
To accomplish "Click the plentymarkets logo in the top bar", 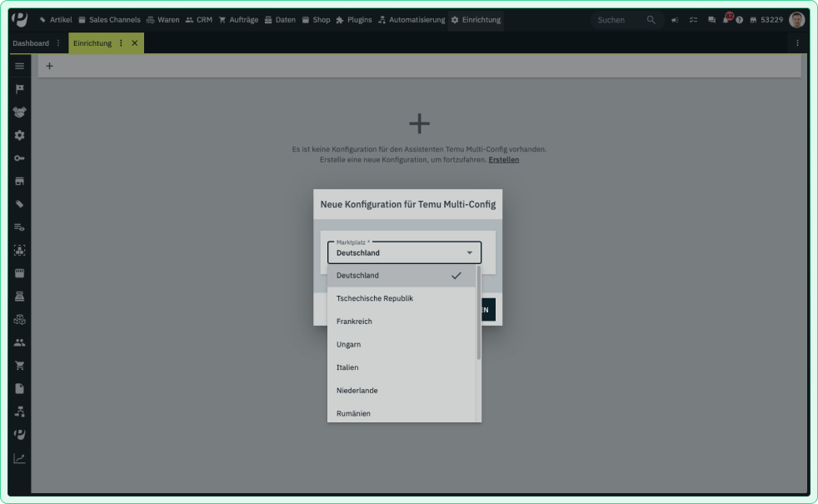I will [20, 19].
